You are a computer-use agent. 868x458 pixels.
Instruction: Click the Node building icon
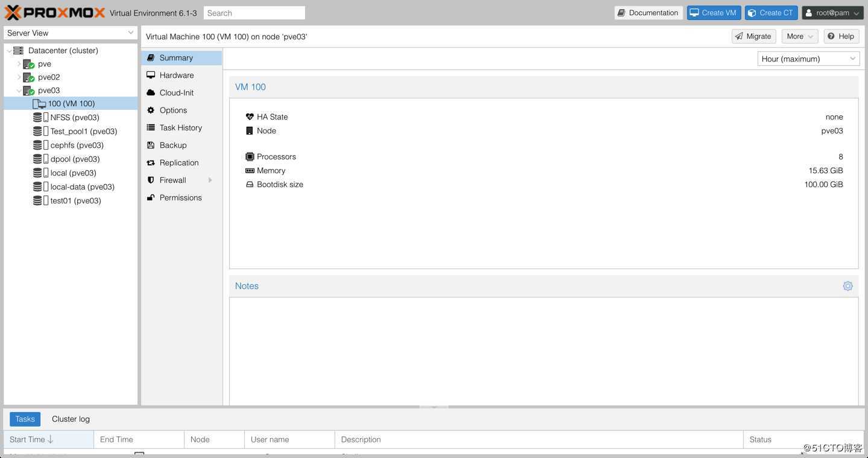coord(250,131)
